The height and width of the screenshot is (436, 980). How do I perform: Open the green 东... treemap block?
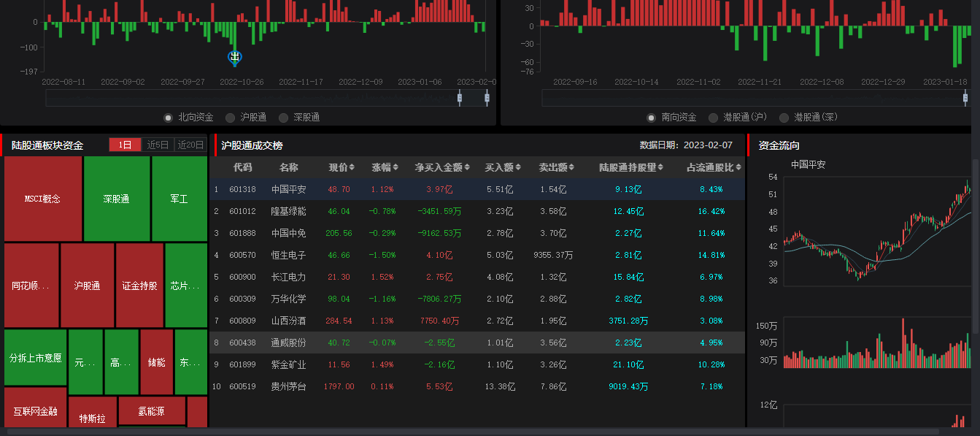pos(191,362)
